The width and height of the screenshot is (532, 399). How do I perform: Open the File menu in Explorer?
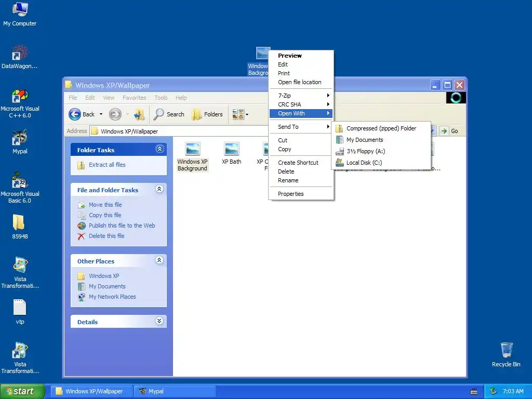73,98
